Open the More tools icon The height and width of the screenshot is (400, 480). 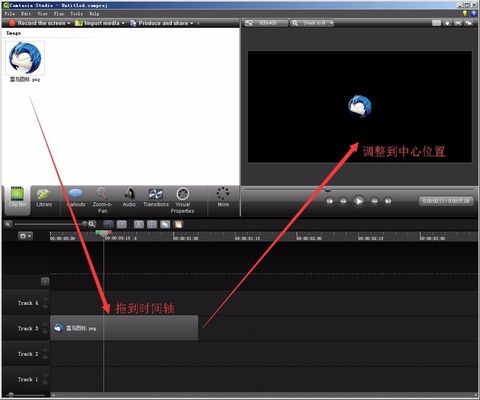(x=223, y=198)
